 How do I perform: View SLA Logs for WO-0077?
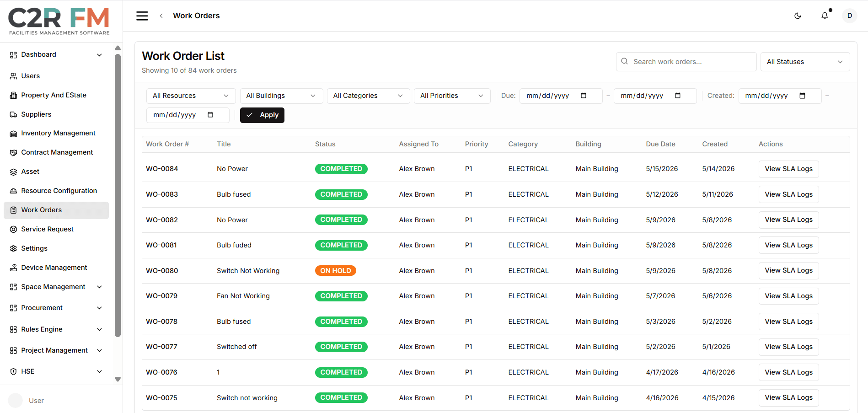(788, 347)
